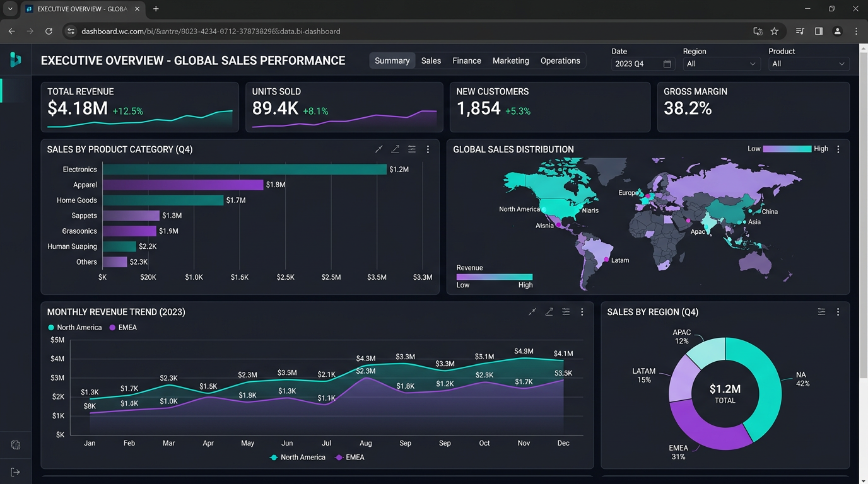Toggle North America series in top chart legend
The image size is (868, 484).
74,328
